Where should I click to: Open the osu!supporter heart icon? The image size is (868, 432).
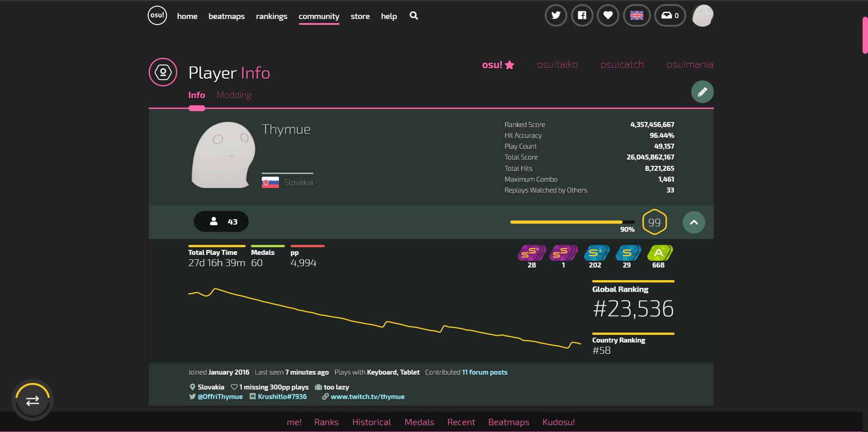tap(608, 15)
